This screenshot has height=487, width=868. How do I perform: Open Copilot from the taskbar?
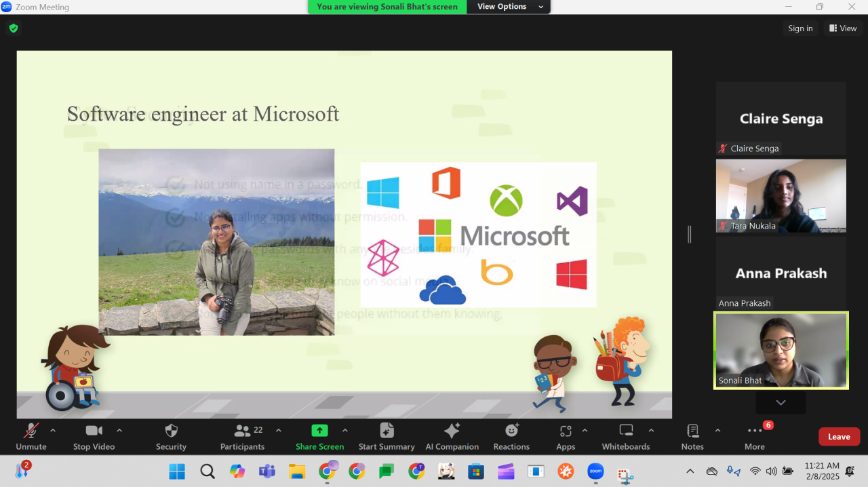coord(237,471)
